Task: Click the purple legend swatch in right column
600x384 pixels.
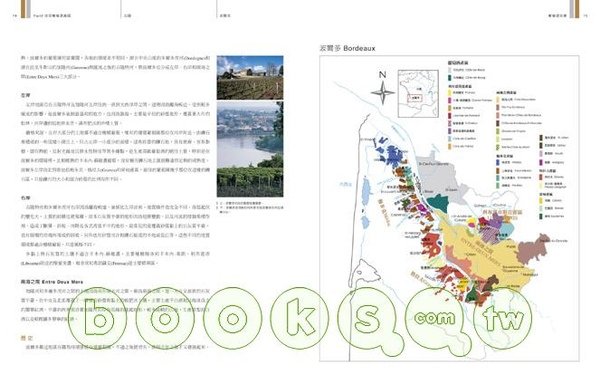Action: point(541,162)
